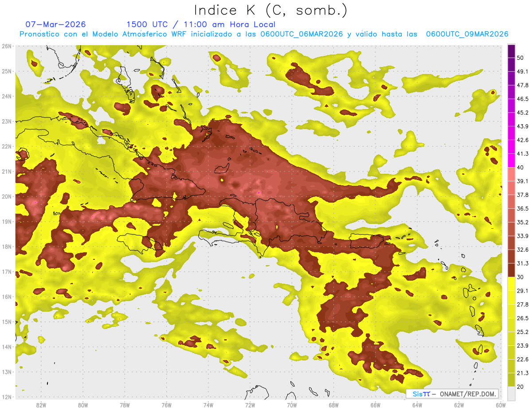The width and height of the screenshot is (532, 411).
Task: Click the '78W' longitude label
Action: pyautogui.click(x=125, y=405)
